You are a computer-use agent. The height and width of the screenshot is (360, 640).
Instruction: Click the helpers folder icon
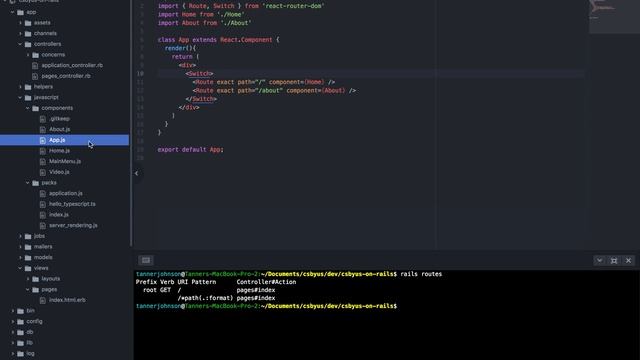pyautogui.click(x=28, y=87)
